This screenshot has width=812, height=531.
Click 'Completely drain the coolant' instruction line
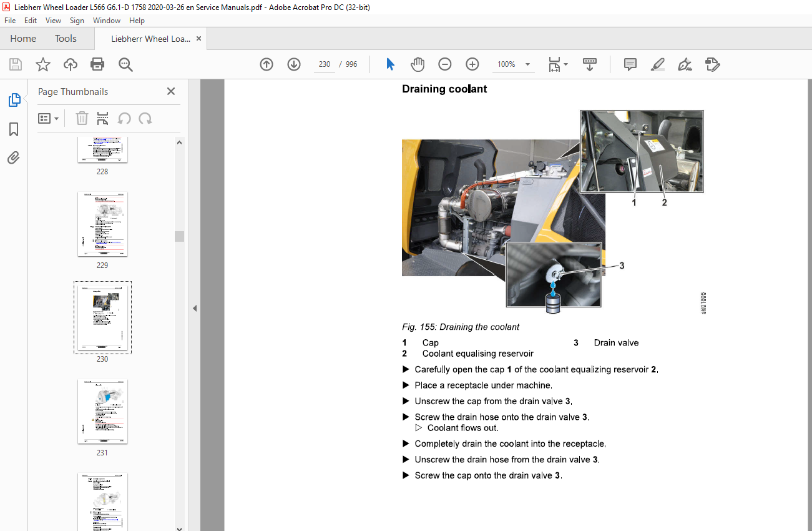point(510,444)
